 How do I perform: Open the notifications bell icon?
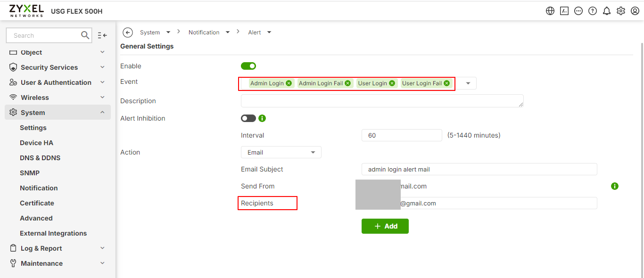tap(607, 11)
